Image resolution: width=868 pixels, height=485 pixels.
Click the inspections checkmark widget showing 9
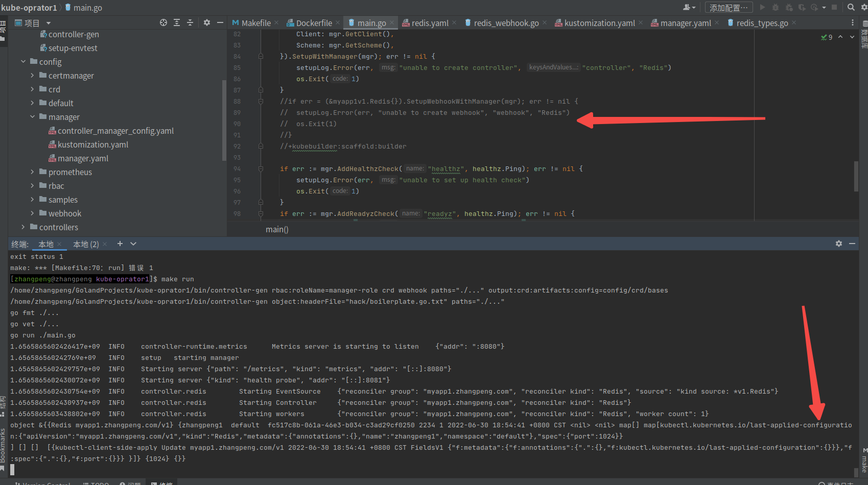pyautogui.click(x=827, y=37)
